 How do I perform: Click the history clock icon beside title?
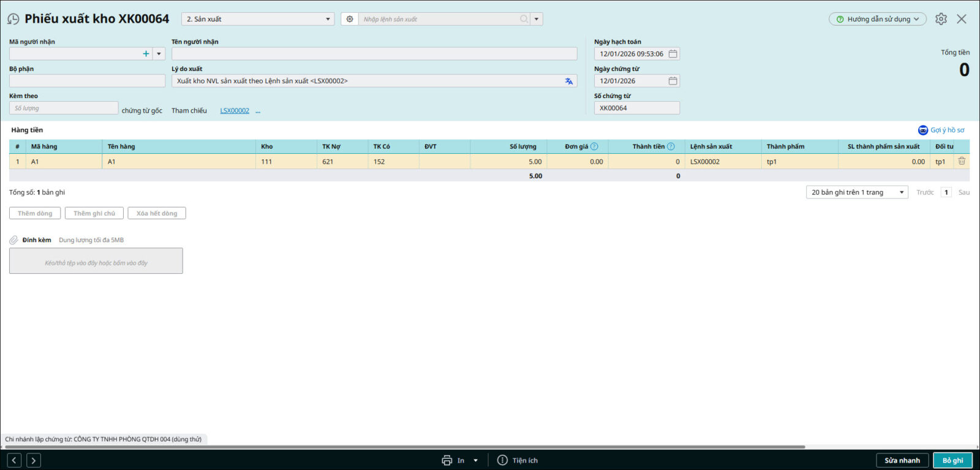point(13,19)
